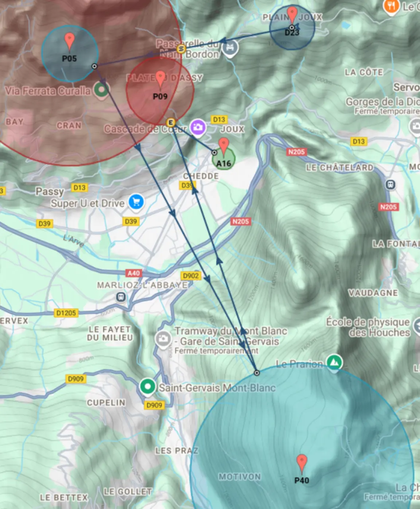Screen dimensions: 420x509
Task: Open the Saint-Gervais Mont-Blanc place label
Action: point(217,388)
